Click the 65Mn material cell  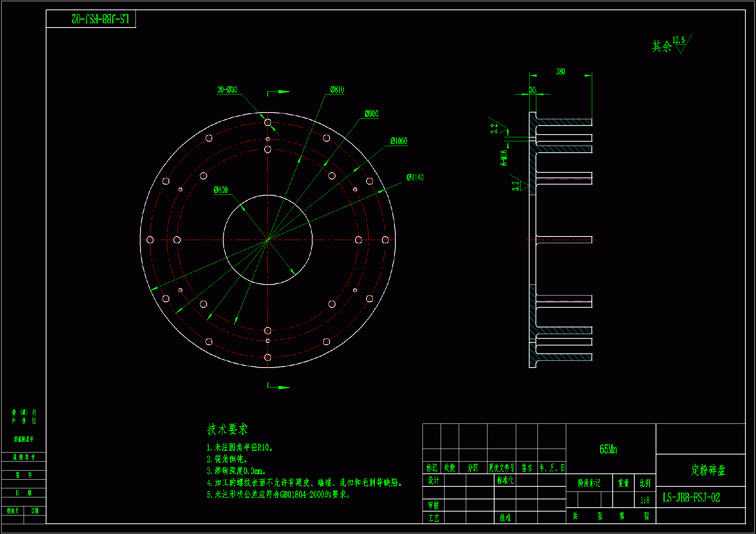click(608, 449)
